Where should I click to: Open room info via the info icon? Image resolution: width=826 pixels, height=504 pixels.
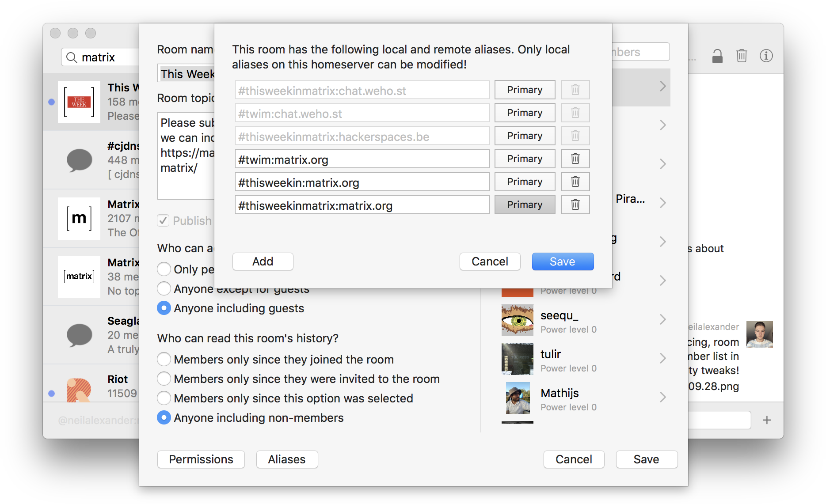click(766, 56)
